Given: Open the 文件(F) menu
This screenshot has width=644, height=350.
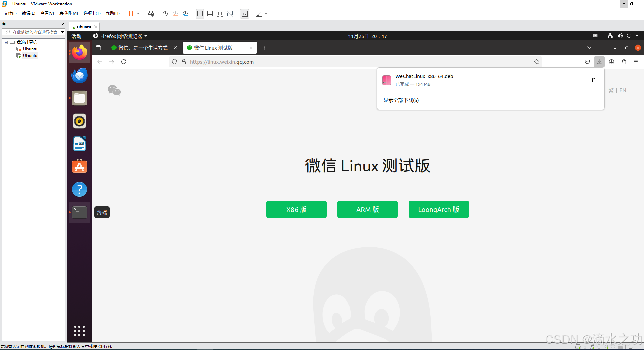Looking at the screenshot, I should click(x=10, y=13).
